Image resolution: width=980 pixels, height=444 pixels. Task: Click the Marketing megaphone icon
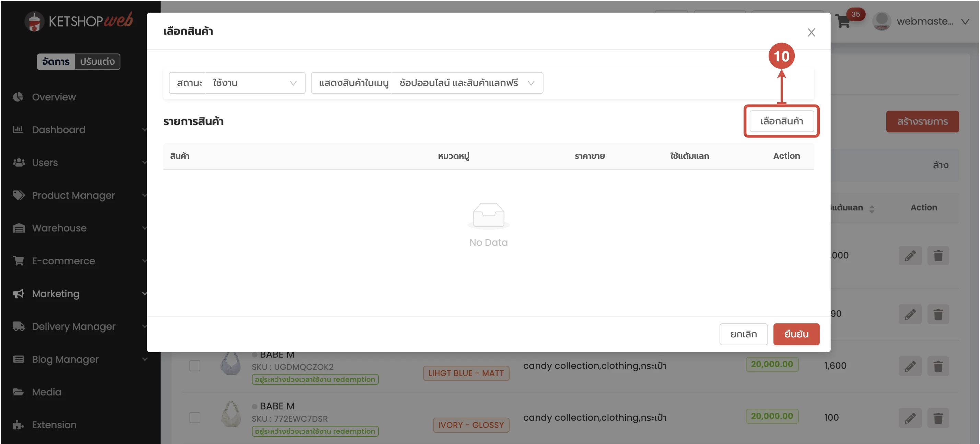(18, 293)
